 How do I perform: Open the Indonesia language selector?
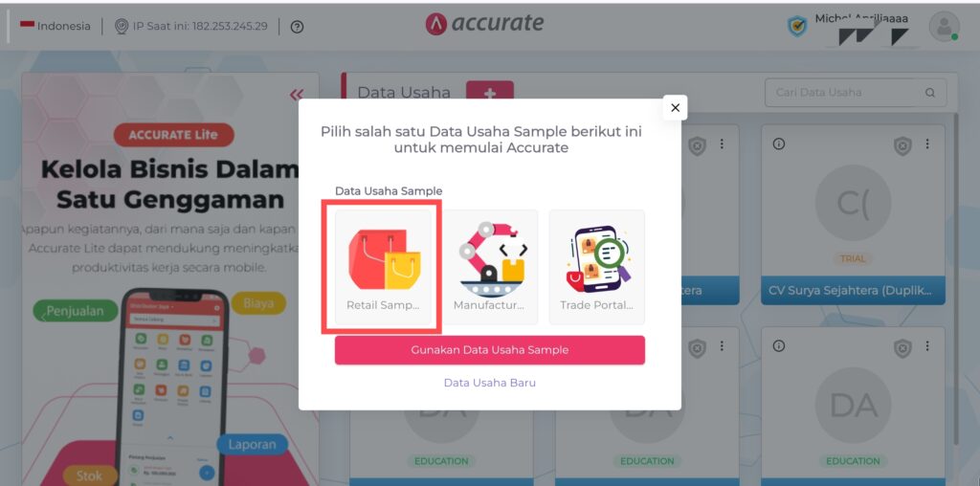click(x=55, y=26)
